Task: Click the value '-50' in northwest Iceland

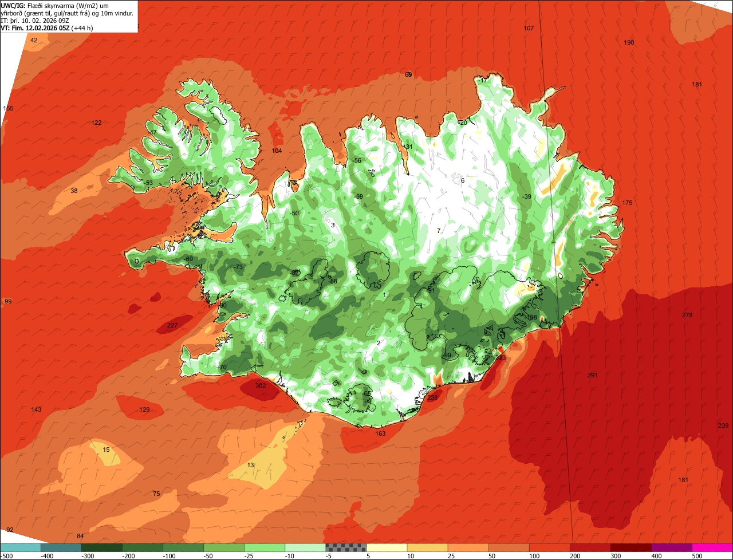Action: tap(294, 213)
